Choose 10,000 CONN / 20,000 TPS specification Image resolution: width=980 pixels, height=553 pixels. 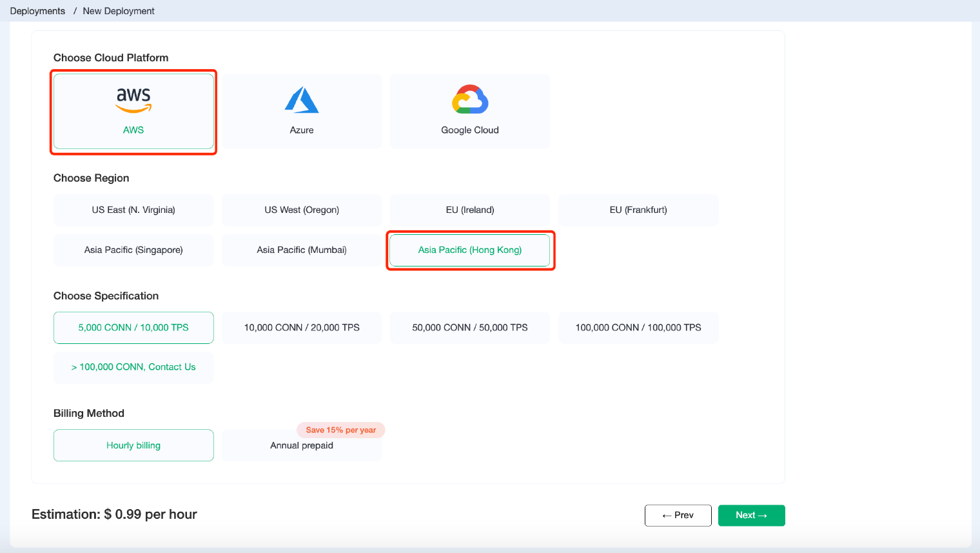302,328
